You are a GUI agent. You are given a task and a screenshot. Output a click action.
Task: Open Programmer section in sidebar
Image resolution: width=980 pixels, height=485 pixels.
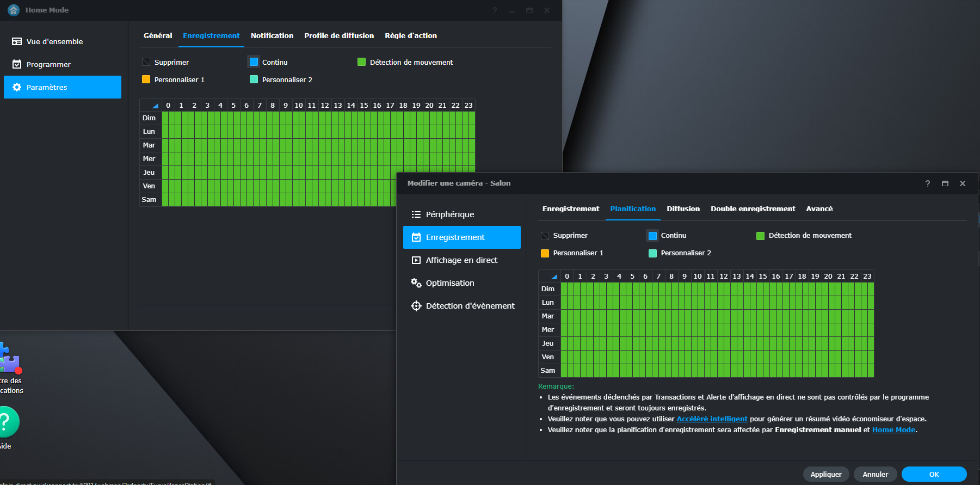[x=48, y=64]
